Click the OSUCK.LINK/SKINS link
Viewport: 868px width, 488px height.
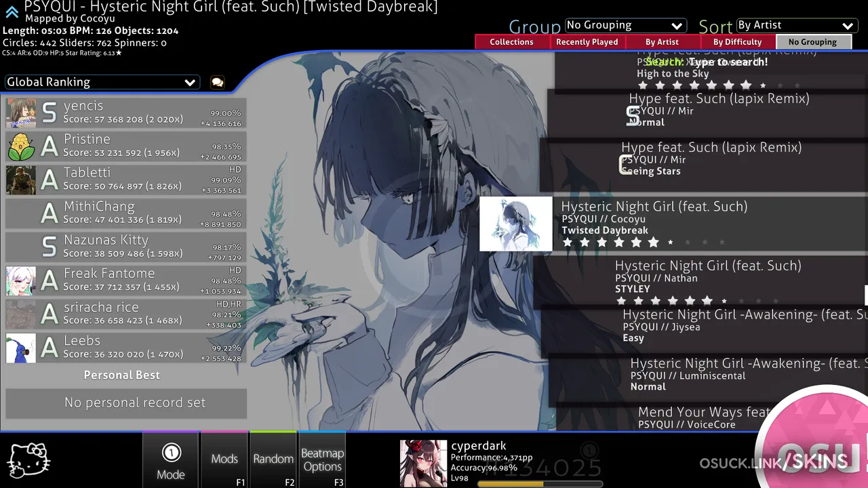point(773,463)
